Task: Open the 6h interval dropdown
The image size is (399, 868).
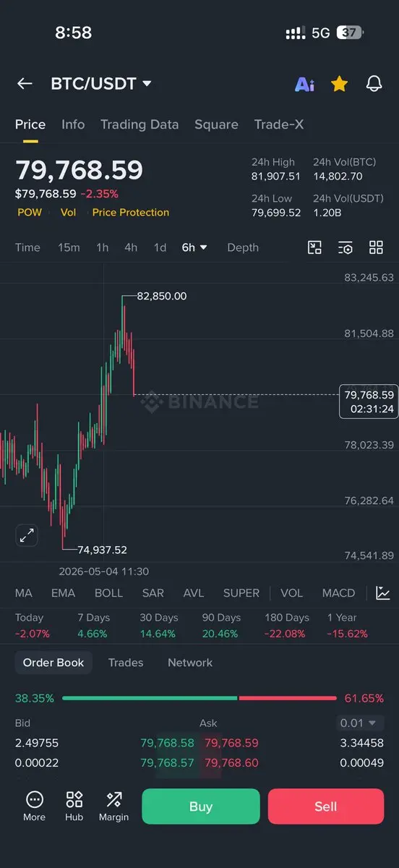Action: point(194,247)
